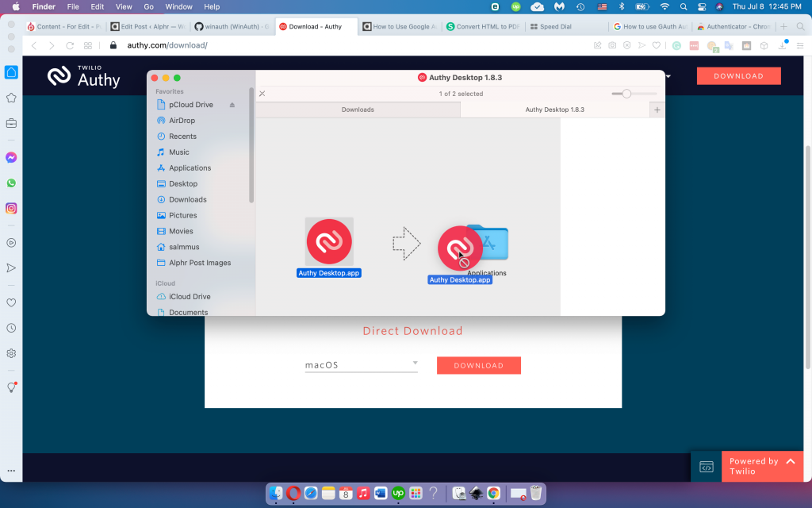Open Trash in the Dock
The width and height of the screenshot is (812, 508).
pyautogui.click(x=536, y=493)
